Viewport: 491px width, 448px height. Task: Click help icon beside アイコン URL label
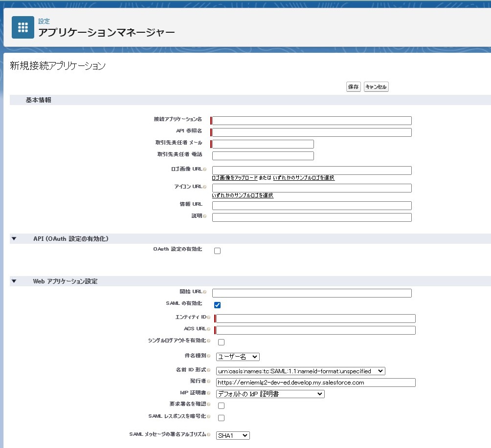point(205,187)
